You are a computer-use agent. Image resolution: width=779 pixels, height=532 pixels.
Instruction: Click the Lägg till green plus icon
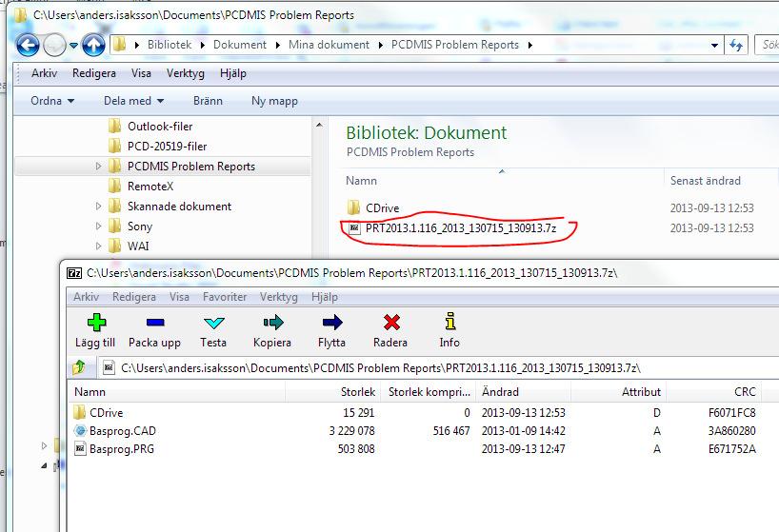[96, 323]
